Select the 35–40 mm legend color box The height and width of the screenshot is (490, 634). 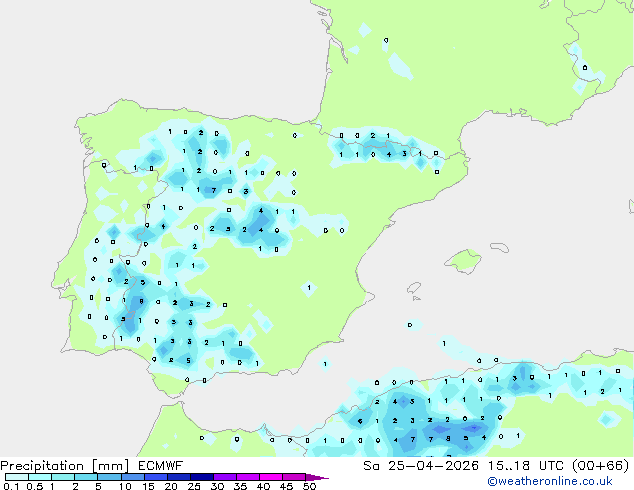point(247,477)
